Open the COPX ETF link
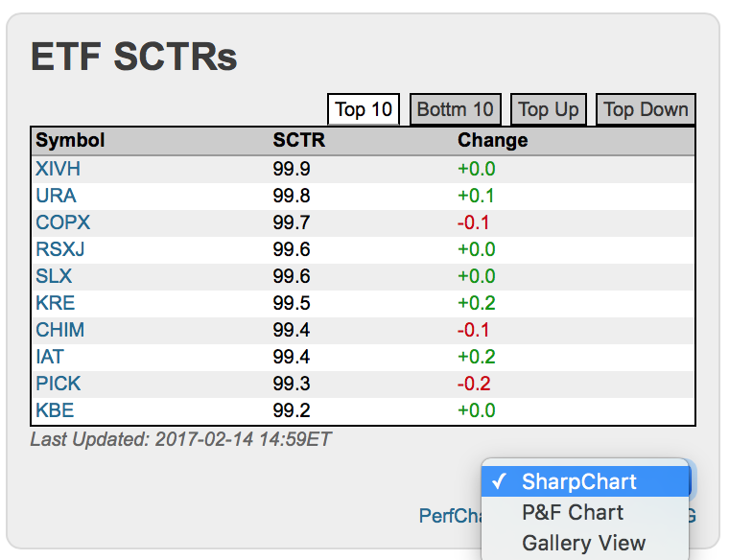Viewport: 729px width, 560px height. pos(62,222)
